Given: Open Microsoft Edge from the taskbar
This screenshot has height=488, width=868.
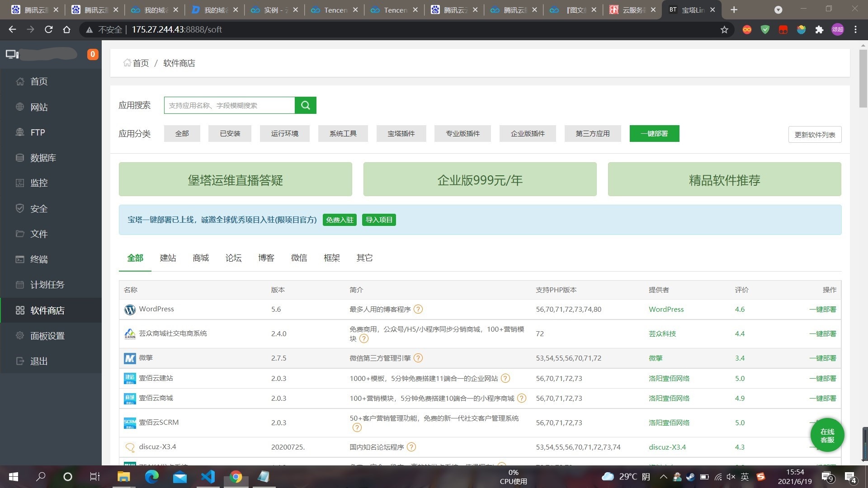Looking at the screenshot, I should tap(151, 476).
